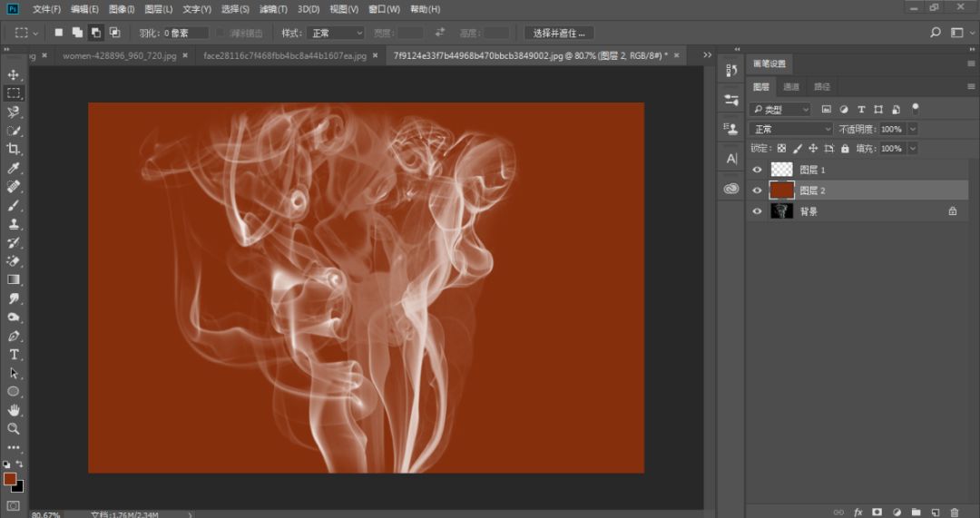Open the 不透明度 opacity slider arrow

(x=913, y=129)
